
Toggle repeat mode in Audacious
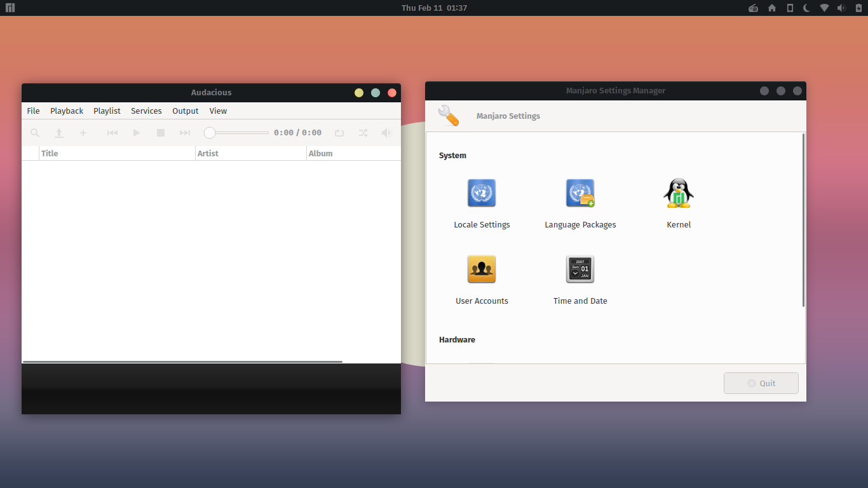[x=339, y=133]
